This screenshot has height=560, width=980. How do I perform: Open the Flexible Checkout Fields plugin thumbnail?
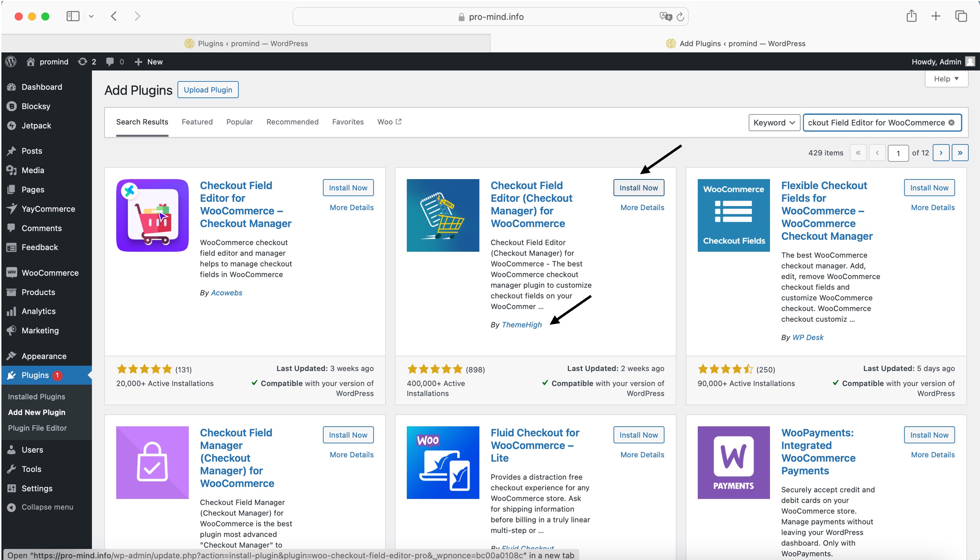tap(733, 215)
